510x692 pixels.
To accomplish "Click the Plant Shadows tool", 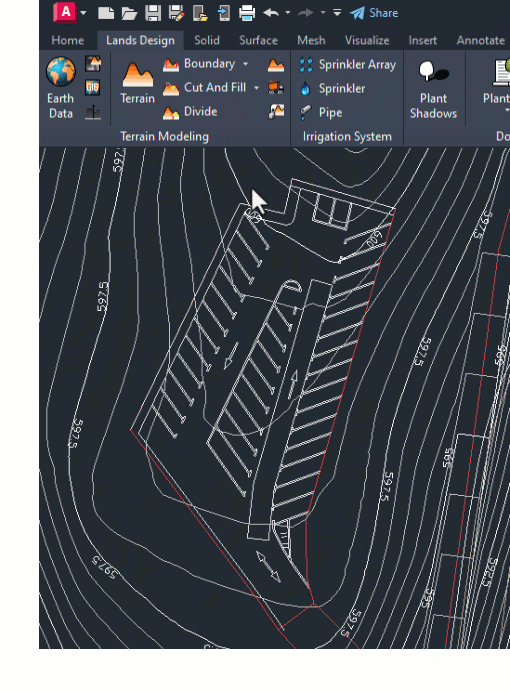I will pos(433,90).
